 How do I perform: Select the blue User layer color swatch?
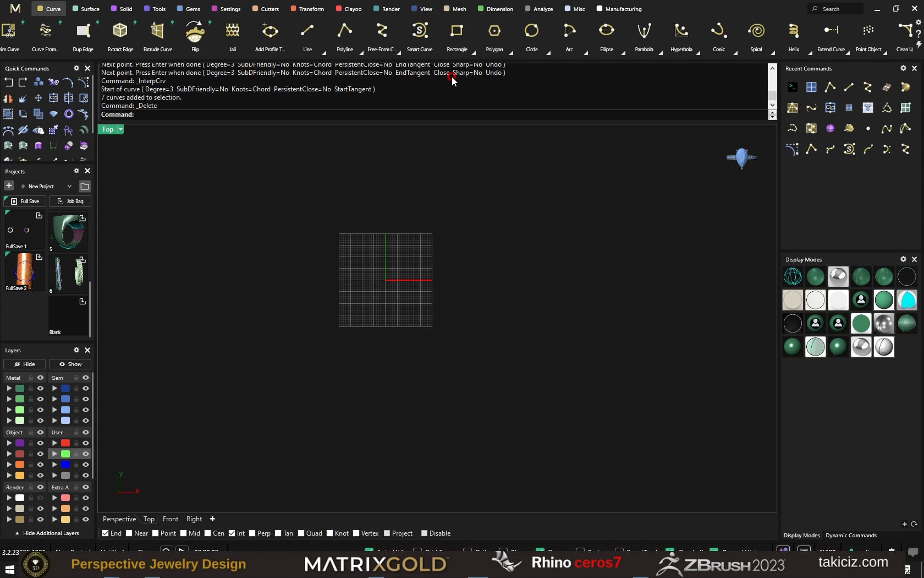point(65,464)
